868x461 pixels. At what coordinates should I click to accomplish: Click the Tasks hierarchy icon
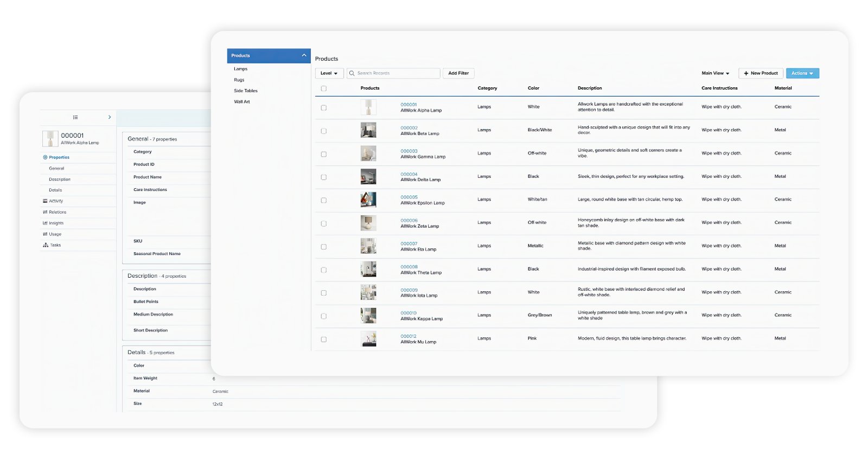(x=45, y=245)
